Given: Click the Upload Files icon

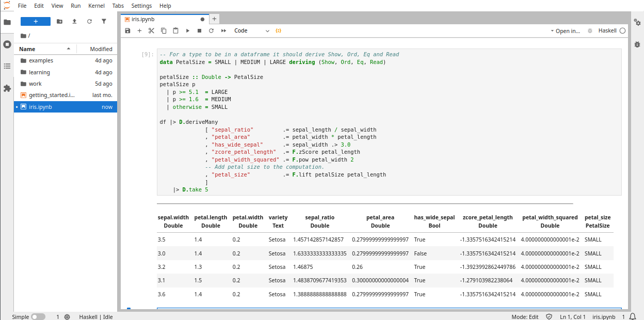Looking at the screenshot, I should [74, 21].
